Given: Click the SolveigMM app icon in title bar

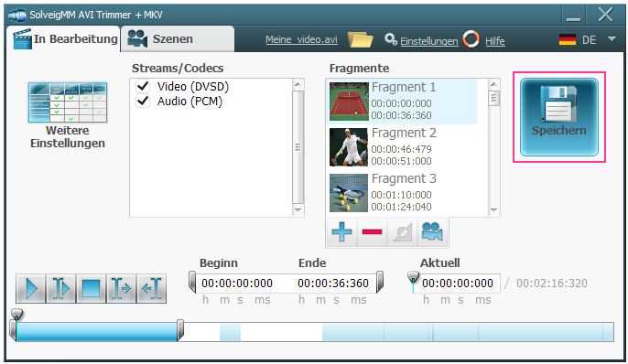Looking at the screenshot, I should (17, 16).
